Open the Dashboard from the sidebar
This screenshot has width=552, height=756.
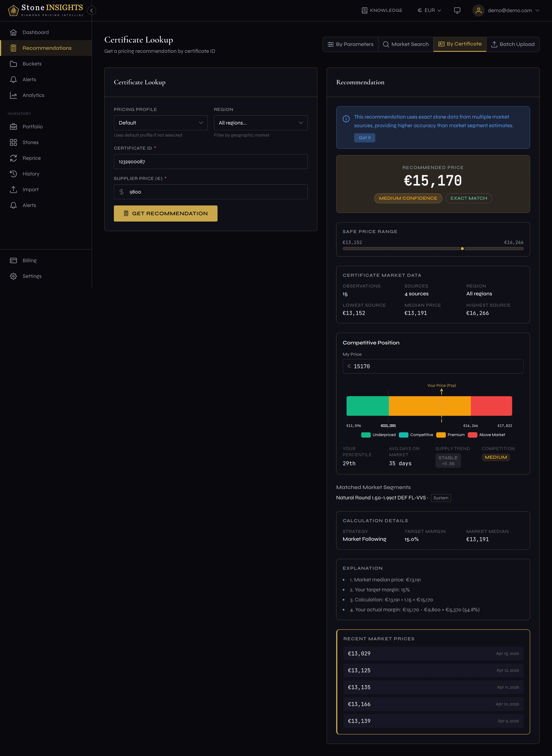click(x=35, y=32)
